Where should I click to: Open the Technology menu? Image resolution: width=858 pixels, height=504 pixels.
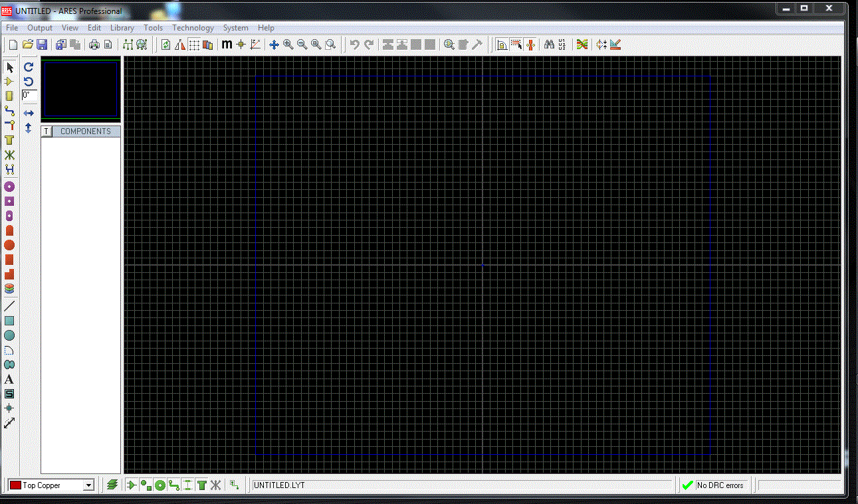[193, 28]
